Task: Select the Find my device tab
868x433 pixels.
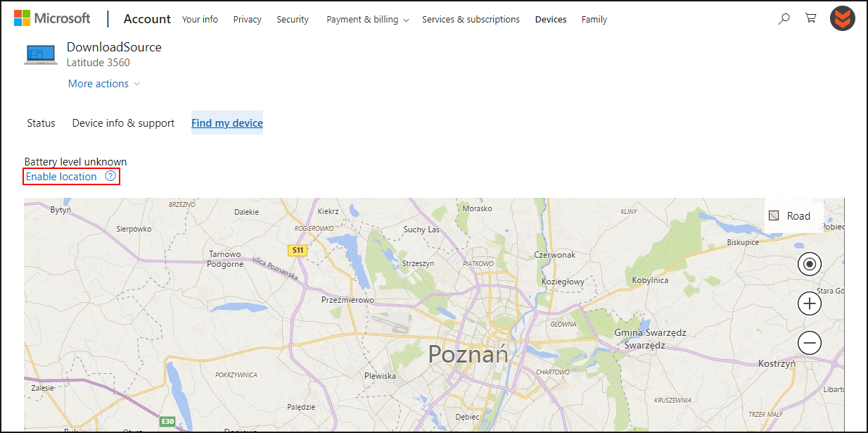Action: [227, 123]
